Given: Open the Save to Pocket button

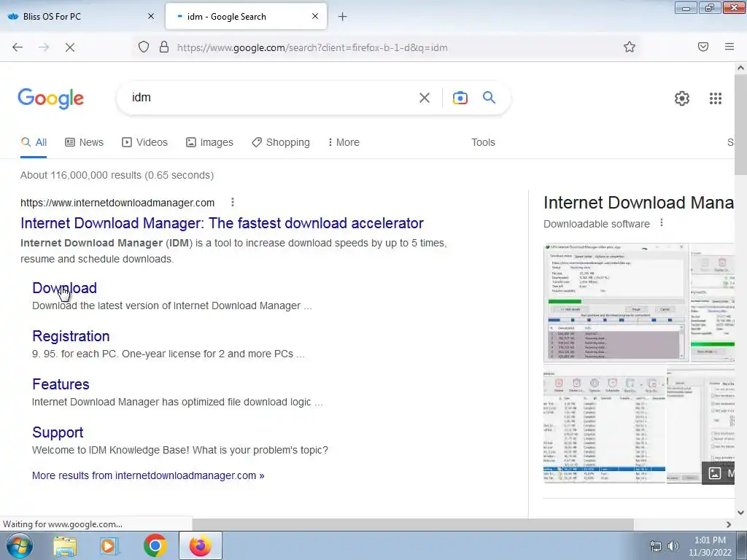Looking at the screenshot, I should tap(703, 47).
